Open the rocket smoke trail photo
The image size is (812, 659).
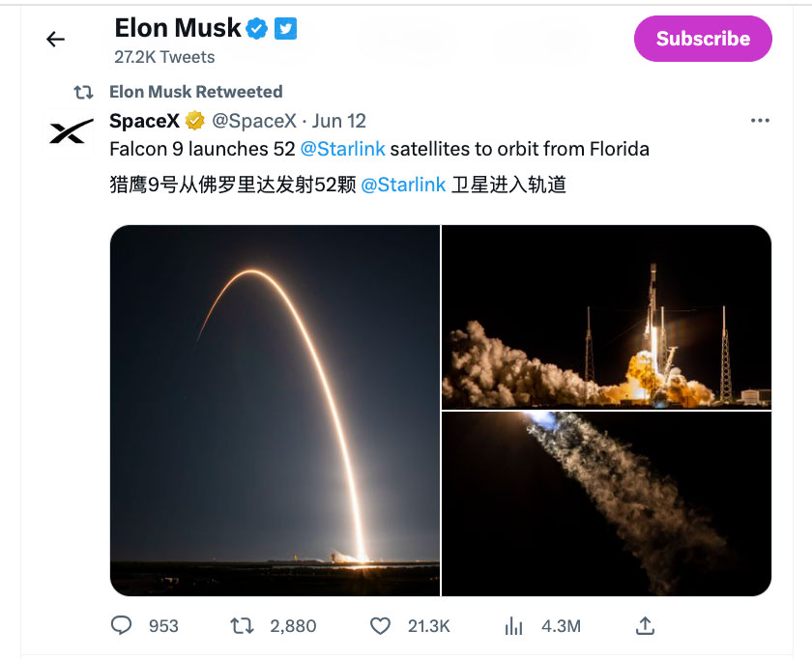click(606, 502)
